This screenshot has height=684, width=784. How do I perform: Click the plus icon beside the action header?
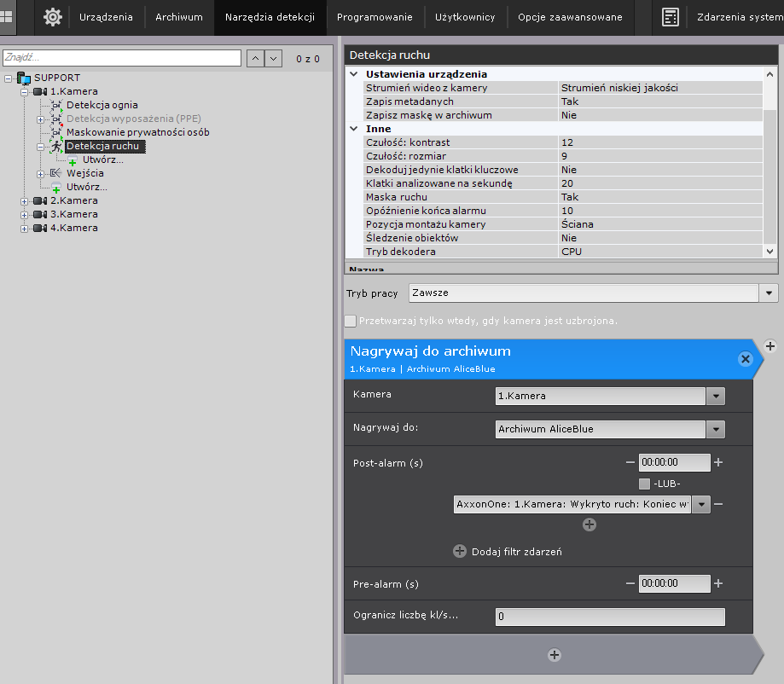[770, 345]
